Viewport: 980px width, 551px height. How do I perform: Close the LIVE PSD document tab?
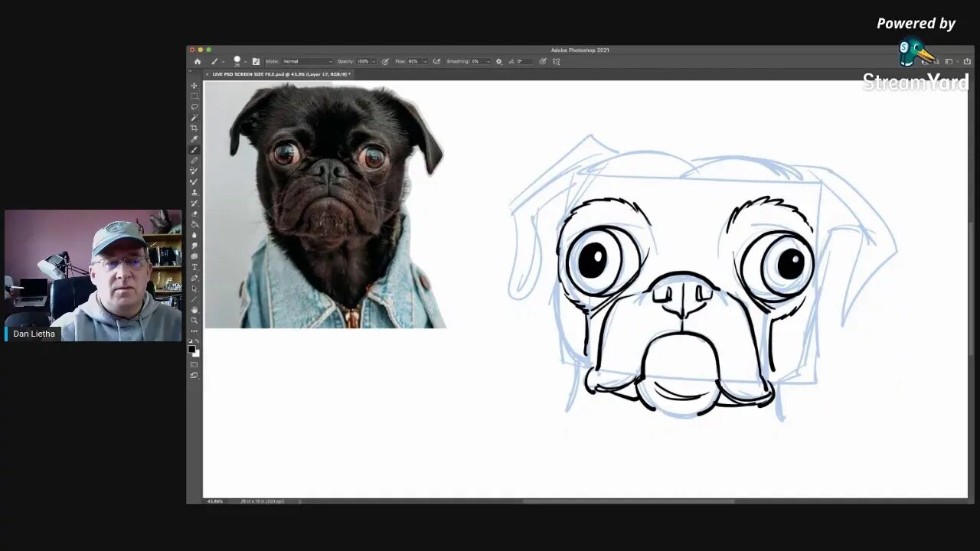[207, 74]
